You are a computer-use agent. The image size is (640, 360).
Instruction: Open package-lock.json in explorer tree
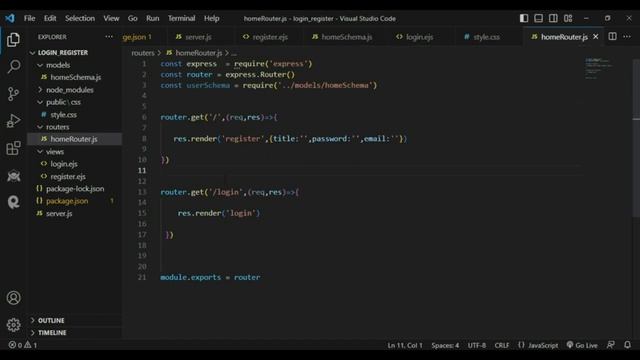coord(74,189)
